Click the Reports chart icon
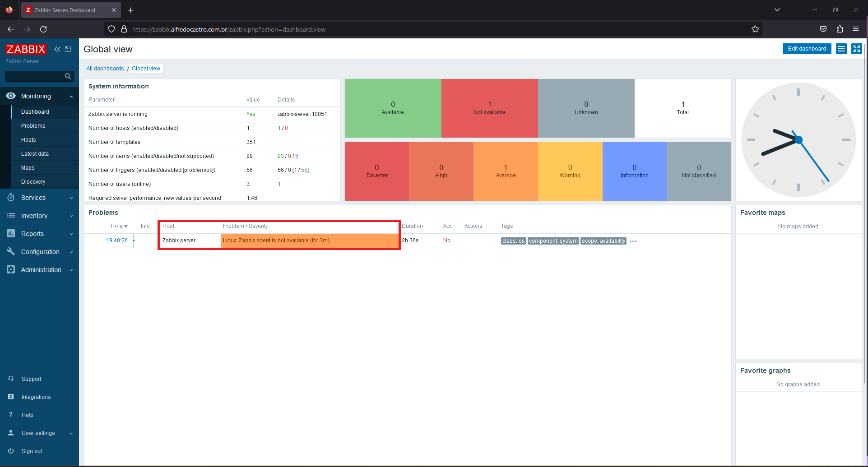The width and height of the screenshot is (868, 467). point(11,233)
